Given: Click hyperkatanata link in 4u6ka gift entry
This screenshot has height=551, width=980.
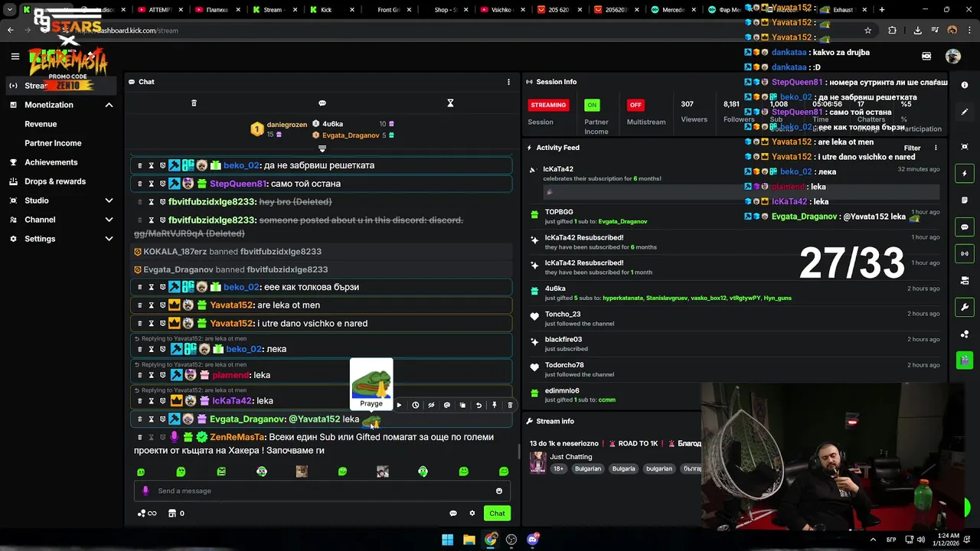Looking at the screenshot, I should 622,298.
